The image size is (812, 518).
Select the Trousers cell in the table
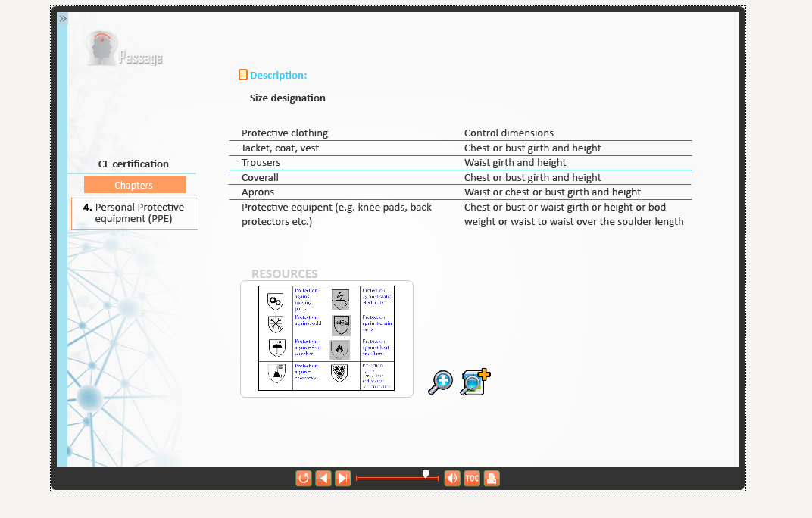(261, 163)
